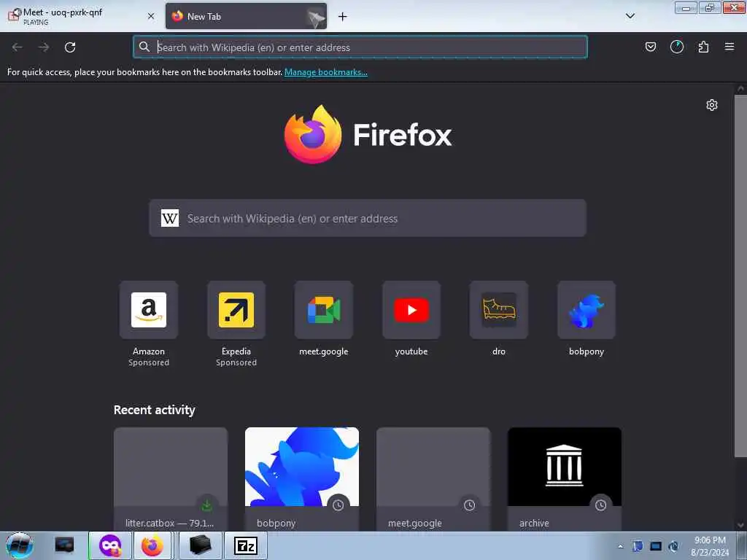The width and height of the screenshot is (747, 560).
Task: Click the Back arrow in toolbar
Action: tap(18, 47)
